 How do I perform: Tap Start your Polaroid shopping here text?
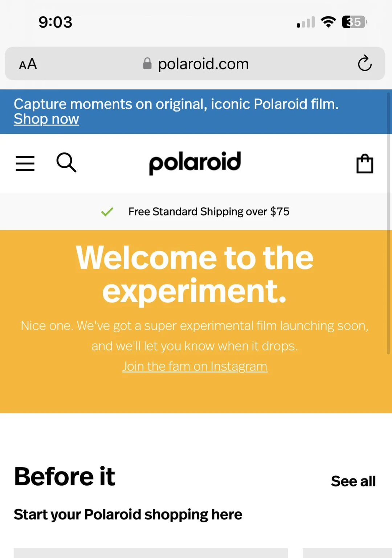point(128,514)
